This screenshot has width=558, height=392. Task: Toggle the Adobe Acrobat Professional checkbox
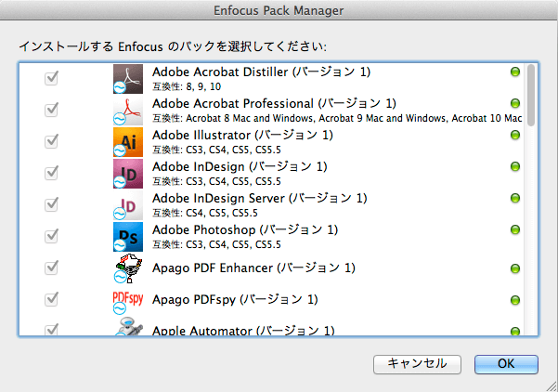[51, 110]
